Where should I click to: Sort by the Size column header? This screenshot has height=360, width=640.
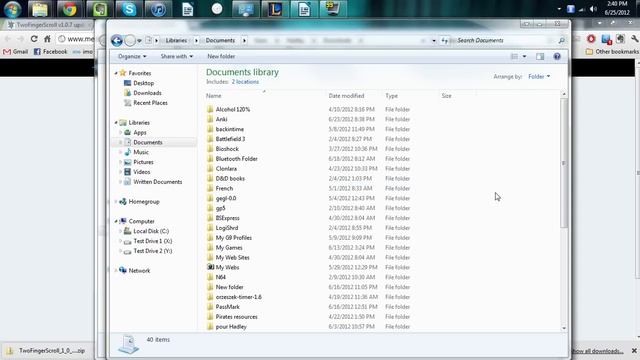click(447, 96)
